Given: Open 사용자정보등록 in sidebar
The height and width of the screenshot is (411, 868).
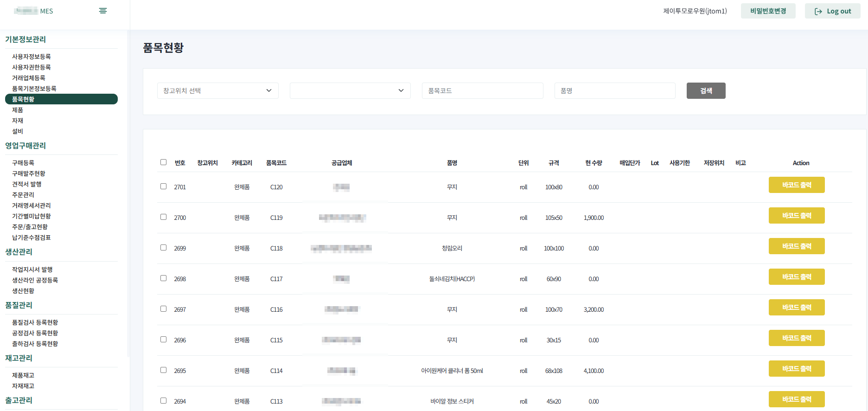Looking at the screenshot, I should 32,57.
